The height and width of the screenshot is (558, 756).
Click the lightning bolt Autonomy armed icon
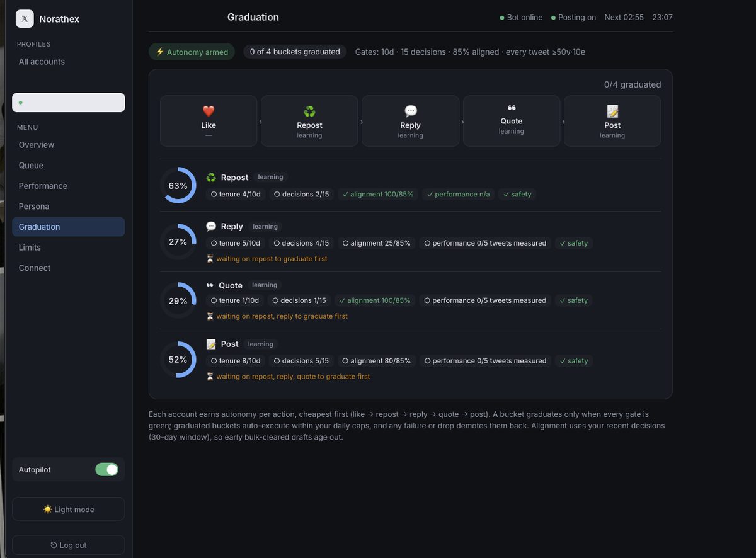160,52
